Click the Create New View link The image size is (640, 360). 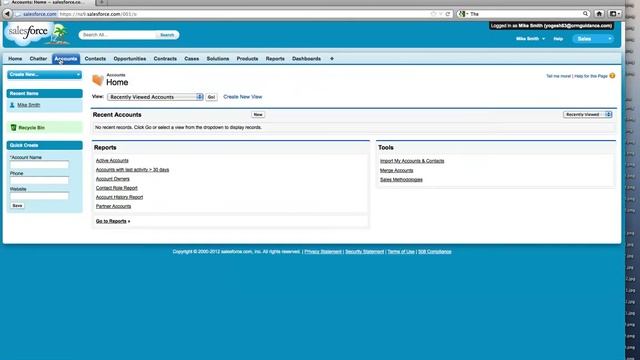[x=242, y=97]
